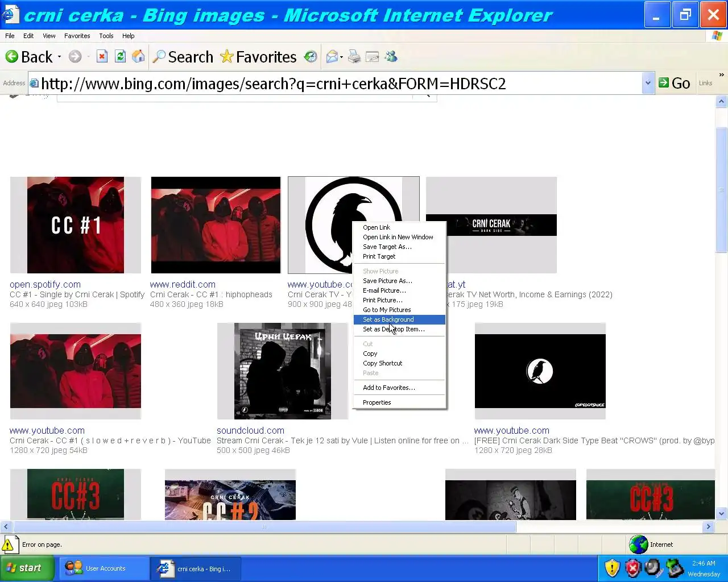
Task: Click the red shield security tray icon
Action: click(x=632, y=568)
